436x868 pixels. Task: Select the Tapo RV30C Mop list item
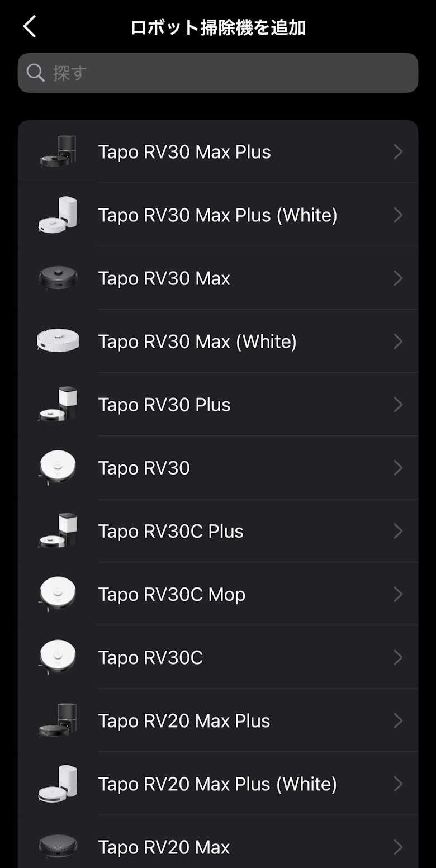172,595
